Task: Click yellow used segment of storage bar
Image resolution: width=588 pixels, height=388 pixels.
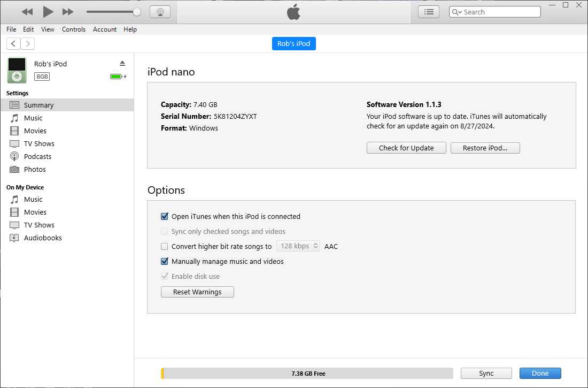Action: point(163,374)
